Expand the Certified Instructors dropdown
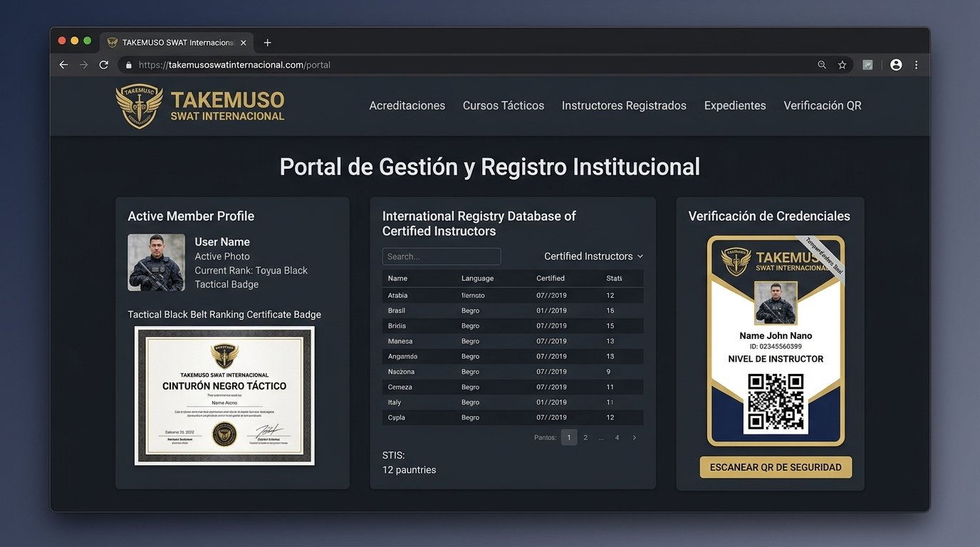Viewport: 980px width, 547px height. click(x=593, y=256)
